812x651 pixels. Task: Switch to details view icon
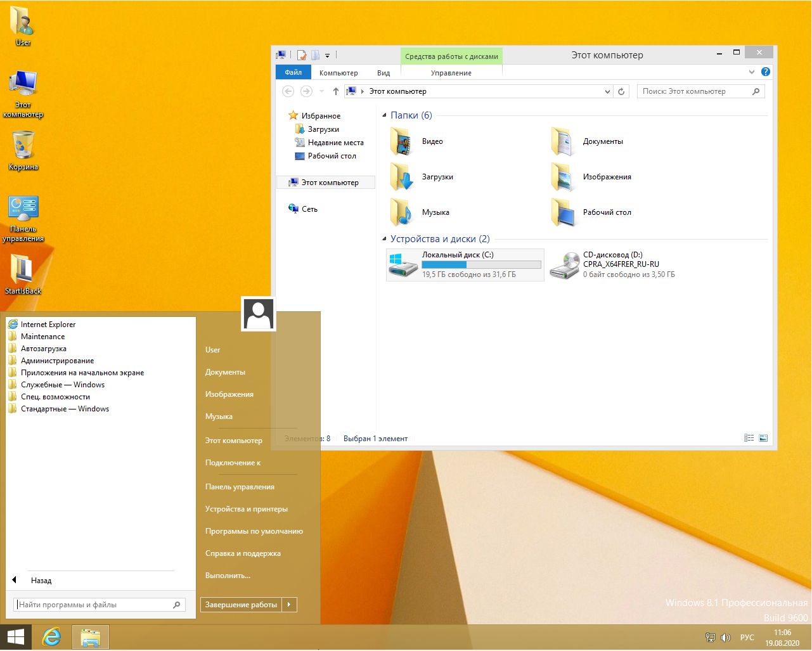click(749, 439)
